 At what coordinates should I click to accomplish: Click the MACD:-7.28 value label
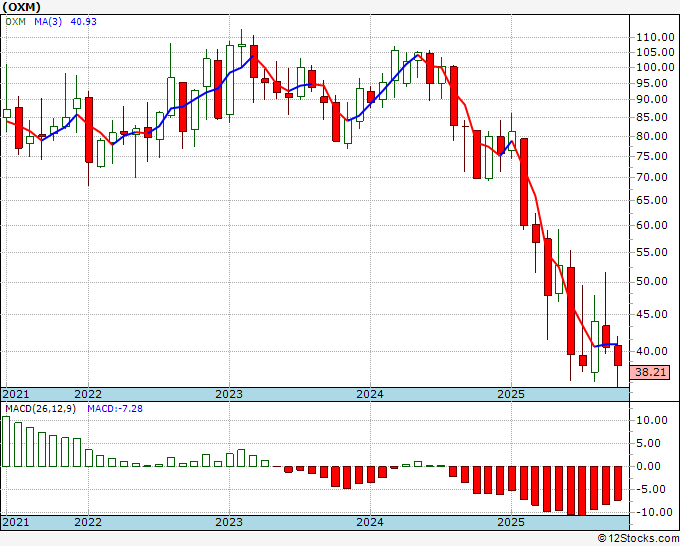(115, 409)
